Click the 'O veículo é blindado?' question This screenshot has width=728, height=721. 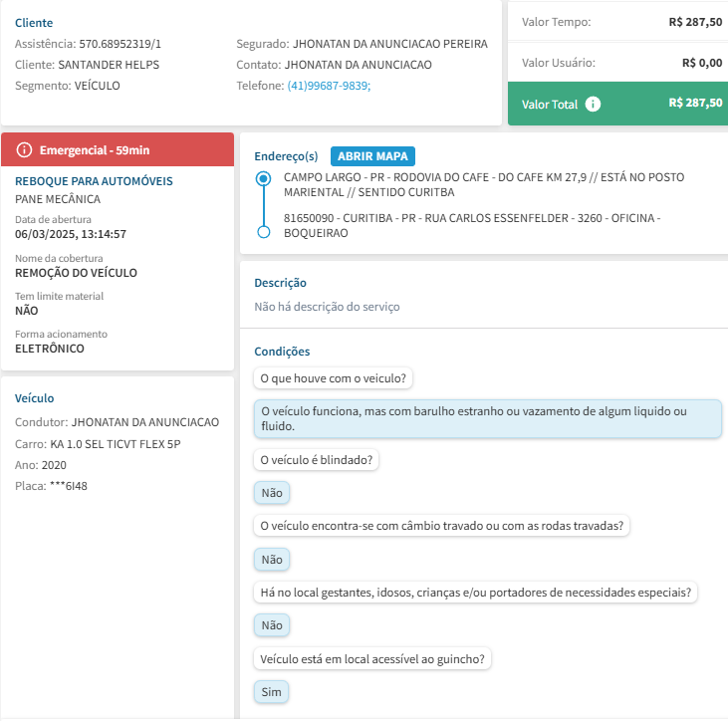[319, 459]
